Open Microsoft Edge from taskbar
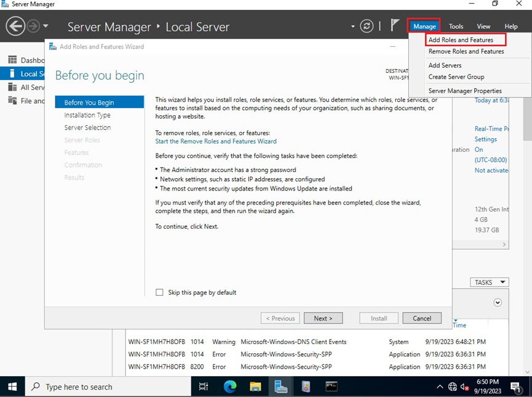532x397 pixels. (230, 387)
